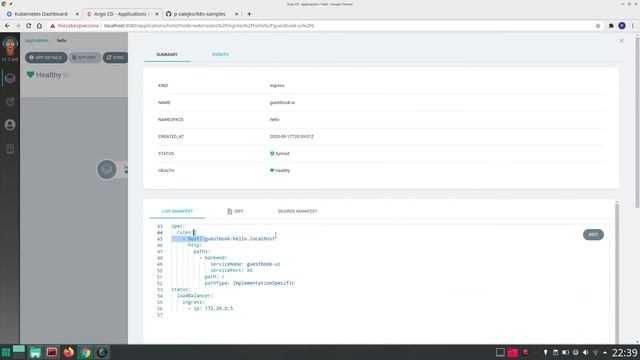
Task: Close the Argo CD Applications tab
Action: pos(156,14)
